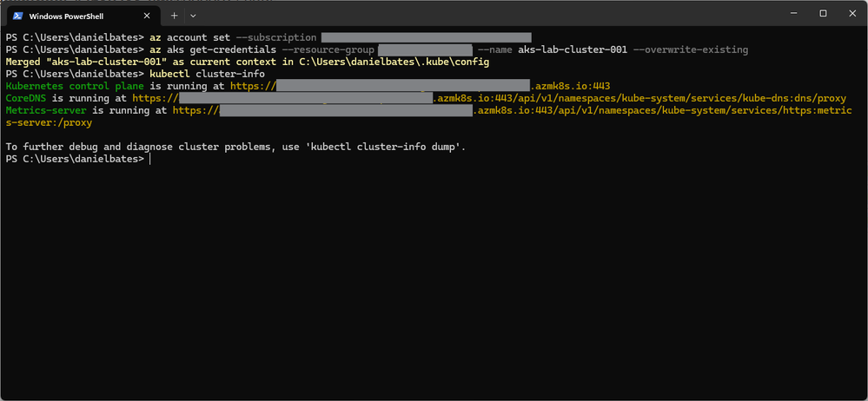868x401 pixels.
Task: Click the '.azmk8s.io:443' control plane URL
Action: tap(571, 86)
